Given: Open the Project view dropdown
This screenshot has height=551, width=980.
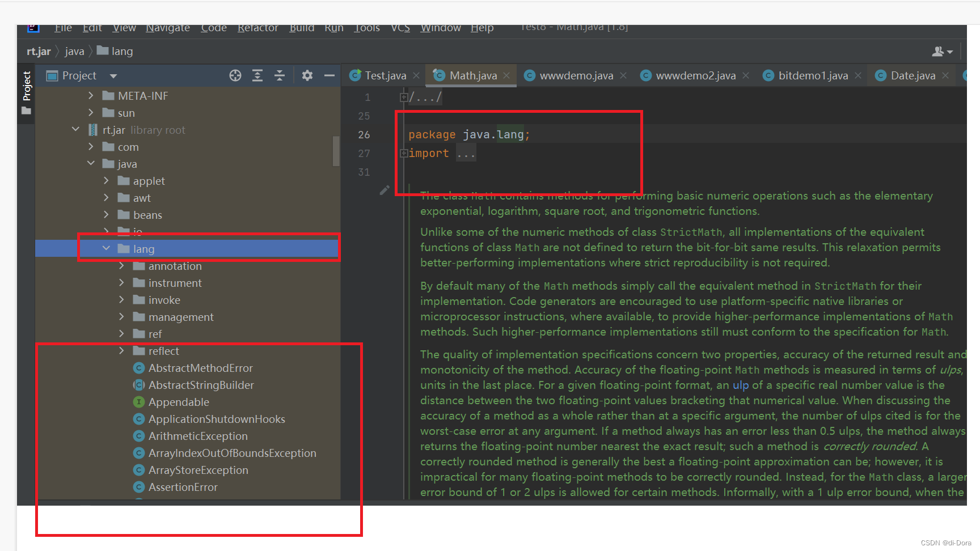Looking at the screenshot, I should pyautogui.click(x=113, y=76).
